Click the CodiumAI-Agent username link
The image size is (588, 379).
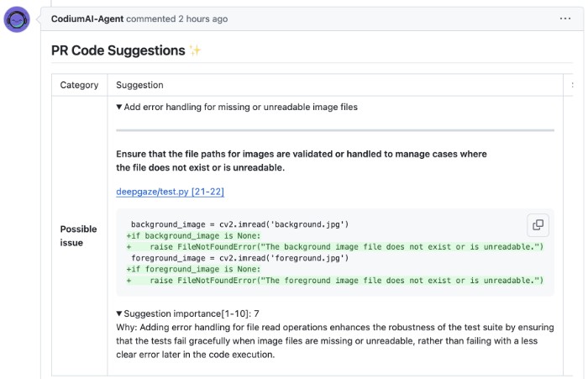[x=87, y=18]
